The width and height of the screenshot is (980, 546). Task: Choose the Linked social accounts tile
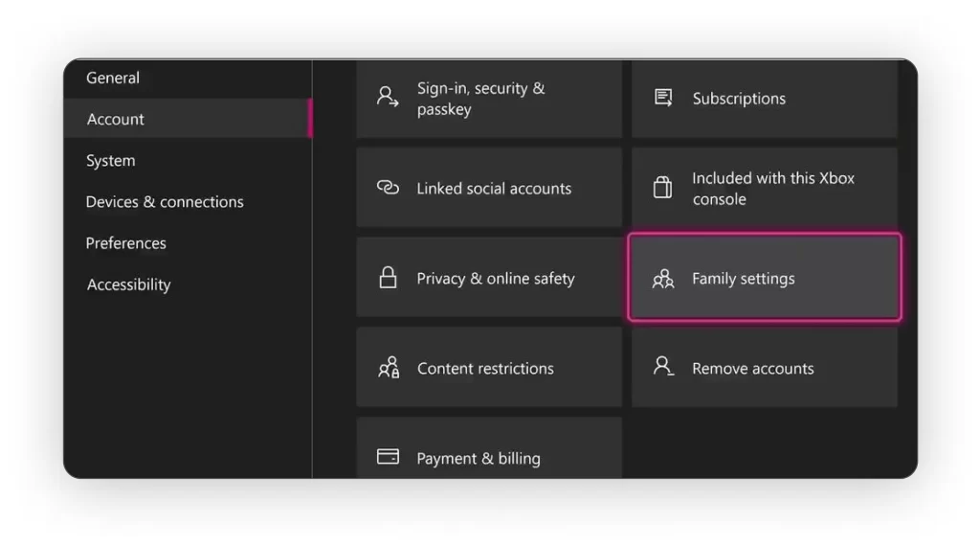tap(489, 189)
